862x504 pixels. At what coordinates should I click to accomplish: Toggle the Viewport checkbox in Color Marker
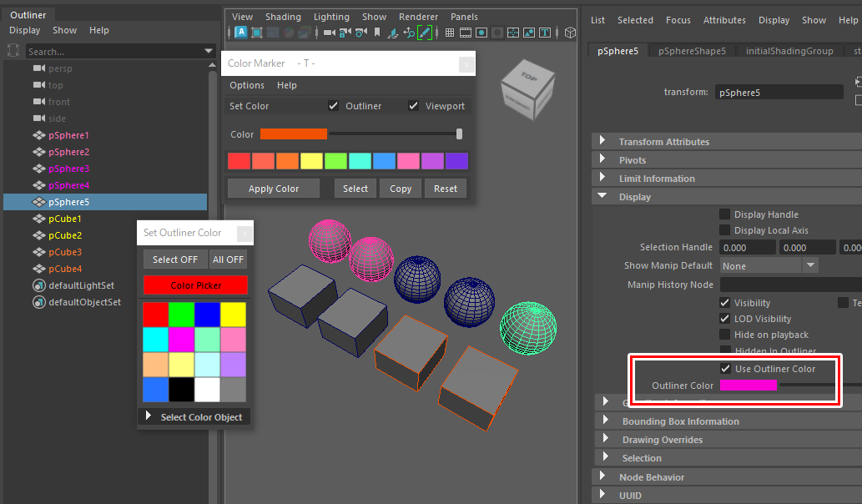(413, 105)
